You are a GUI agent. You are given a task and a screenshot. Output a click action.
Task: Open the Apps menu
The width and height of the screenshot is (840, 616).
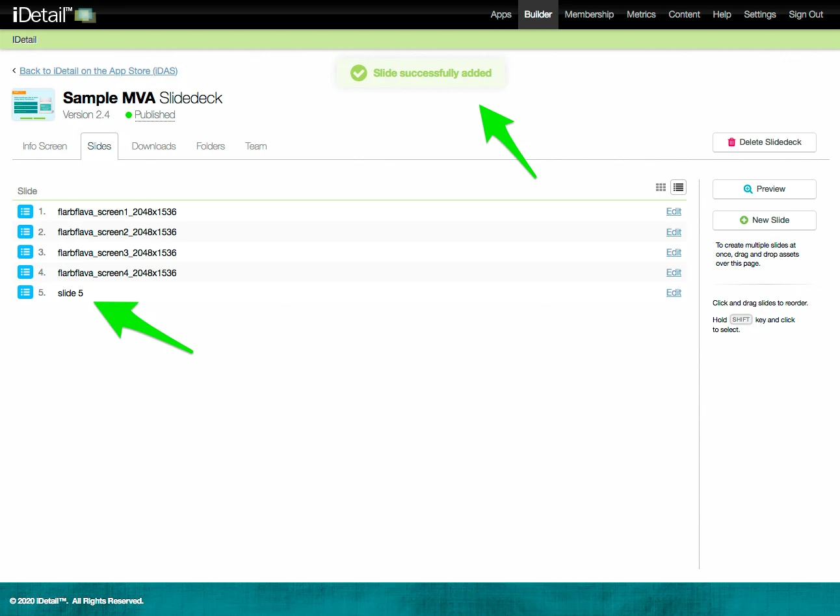coord(501,14)
